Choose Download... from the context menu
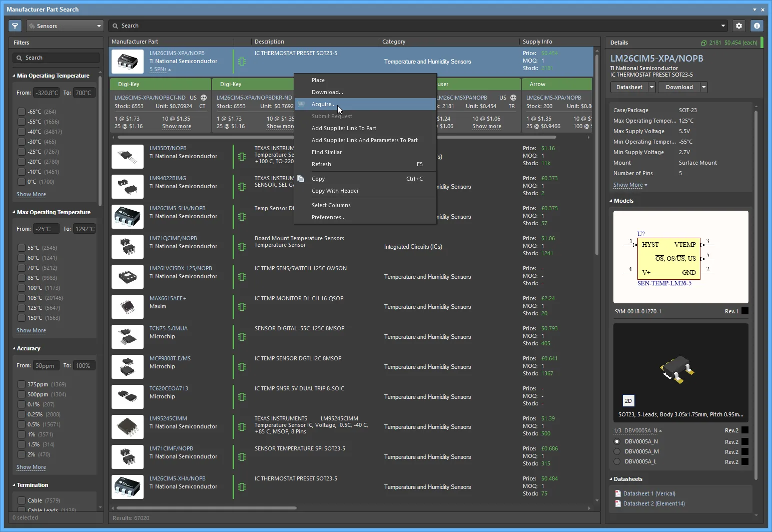Image resolution: width=772 pixels, height=532 pixels. coord(327,92)
